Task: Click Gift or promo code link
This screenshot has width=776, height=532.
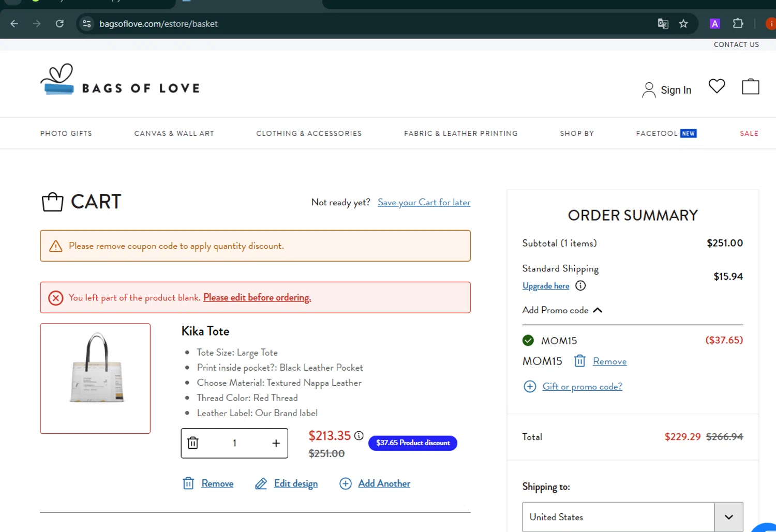Action: (582, 386)
